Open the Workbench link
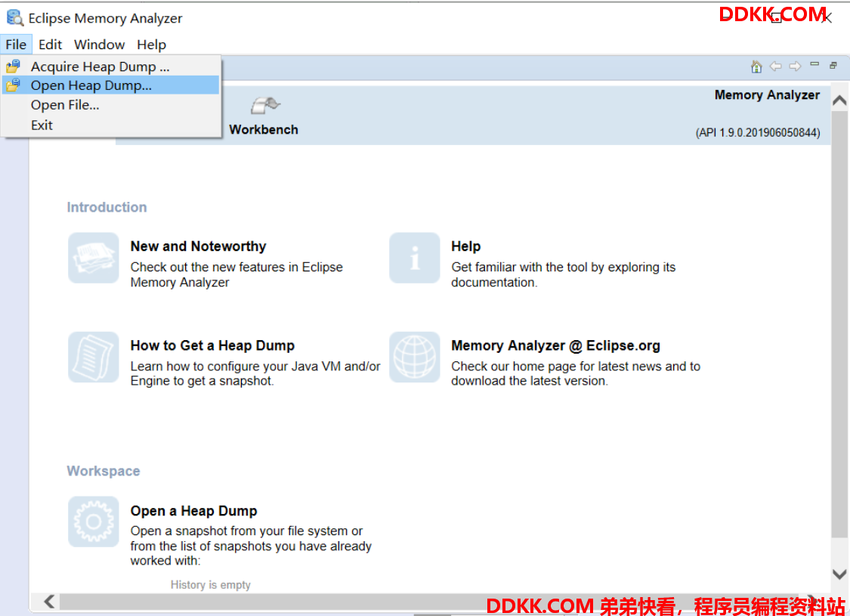This screenshot has width=850, height=616. coord(264,129)
